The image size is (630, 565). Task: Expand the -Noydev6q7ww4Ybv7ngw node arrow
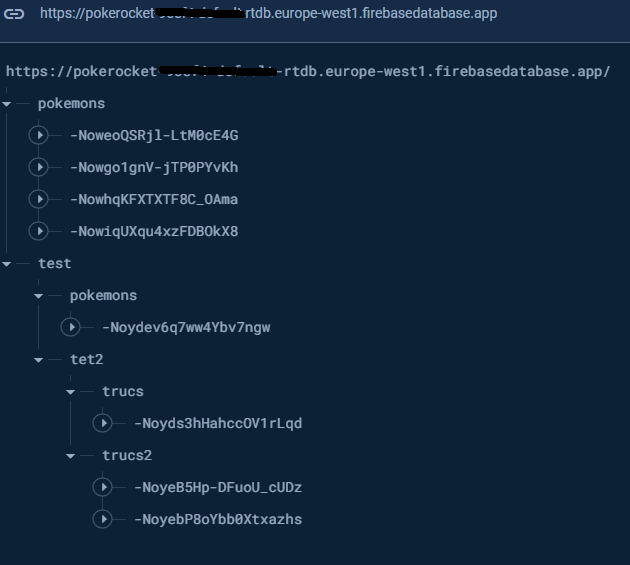(x=71, y=327)
